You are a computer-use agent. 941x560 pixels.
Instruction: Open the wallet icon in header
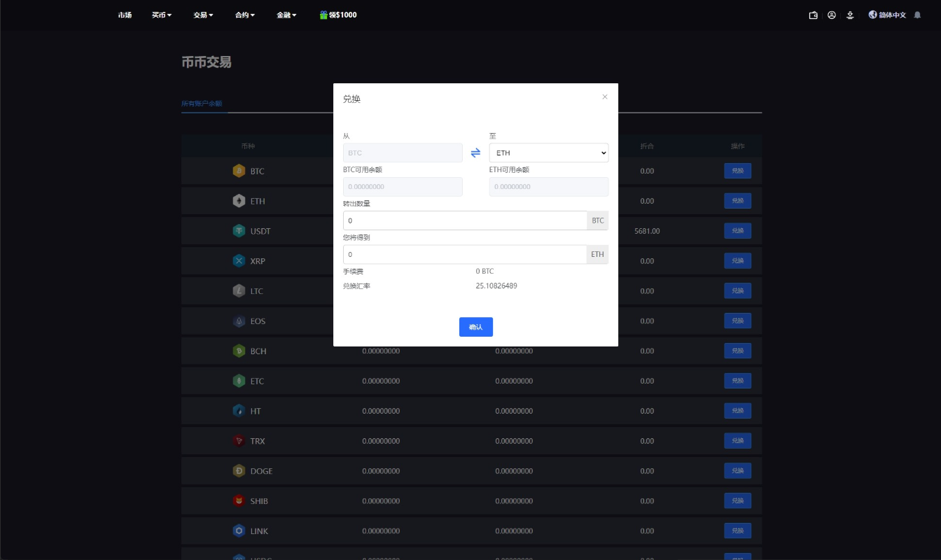point(813,15)
